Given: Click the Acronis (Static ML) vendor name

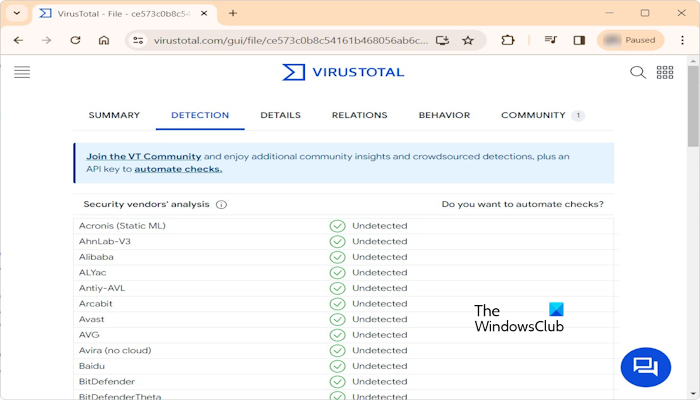Looking at the screenshot, I should pyautogui.click(x=122, y=226).
